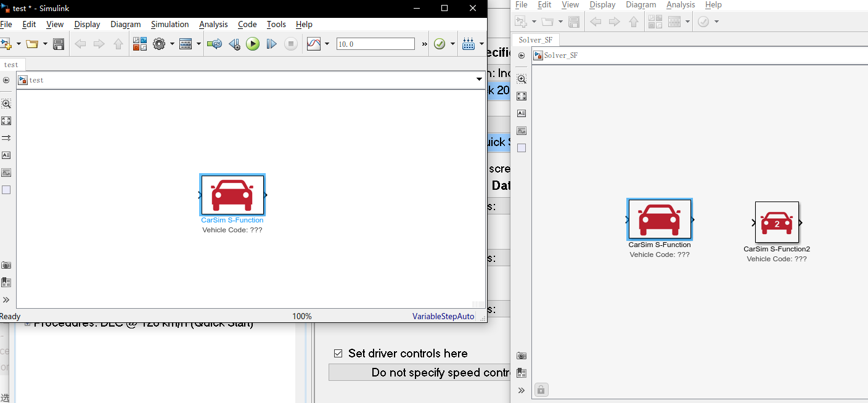Click simulation stop time field 10.0
868x403 pixels.
click(375, 44)
